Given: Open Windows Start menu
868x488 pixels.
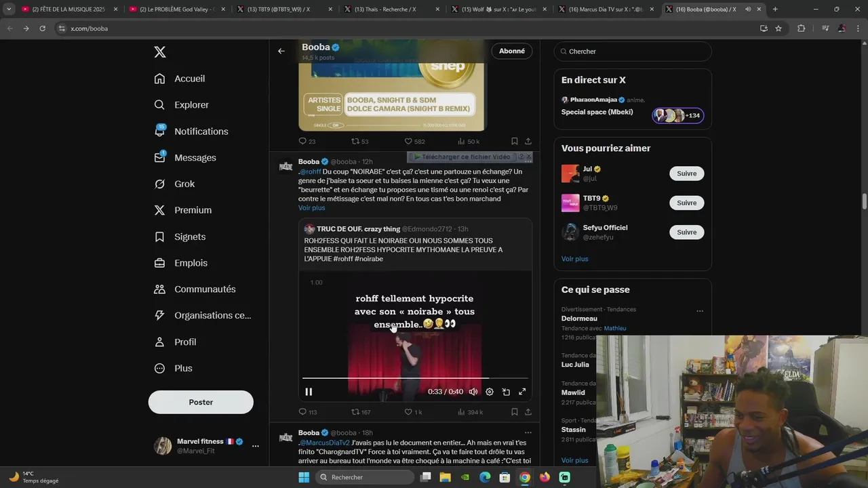Looking at the screenshot, I should [304, 477].
